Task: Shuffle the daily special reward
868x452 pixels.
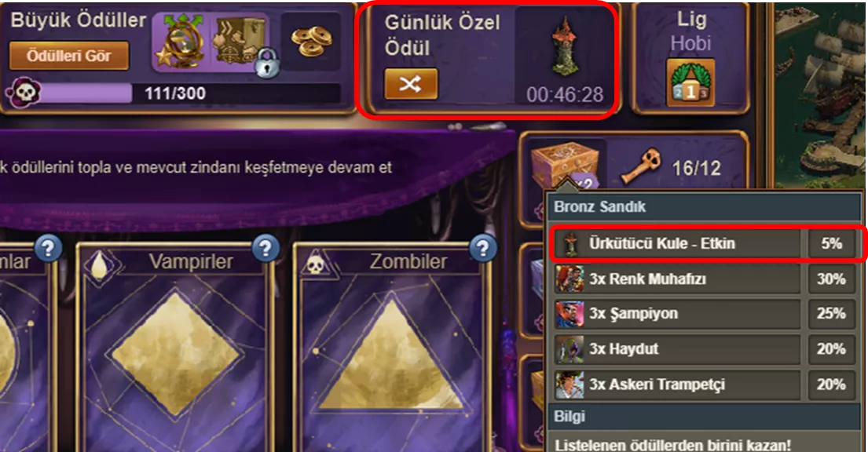Action: pos(411,84)
